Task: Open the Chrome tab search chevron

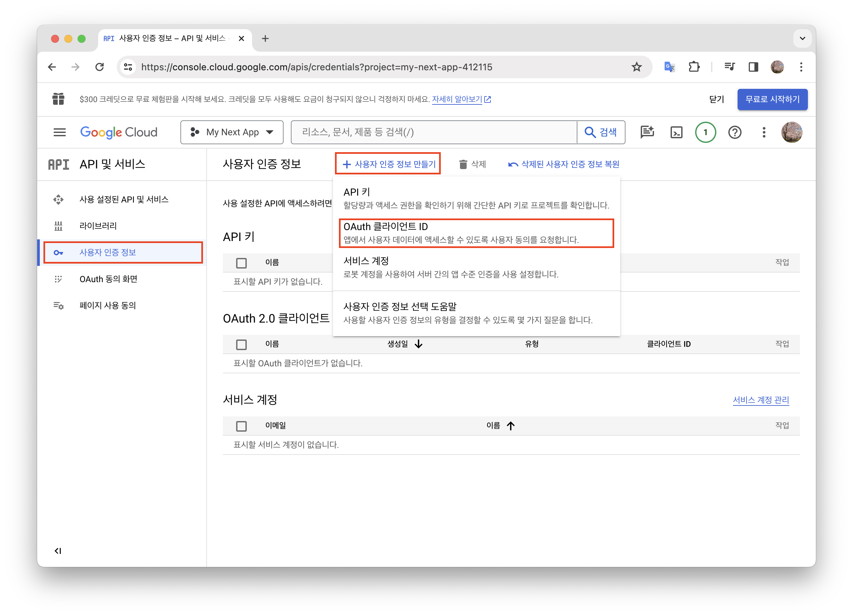Action: pyautogui.click(x=802, y=38)
